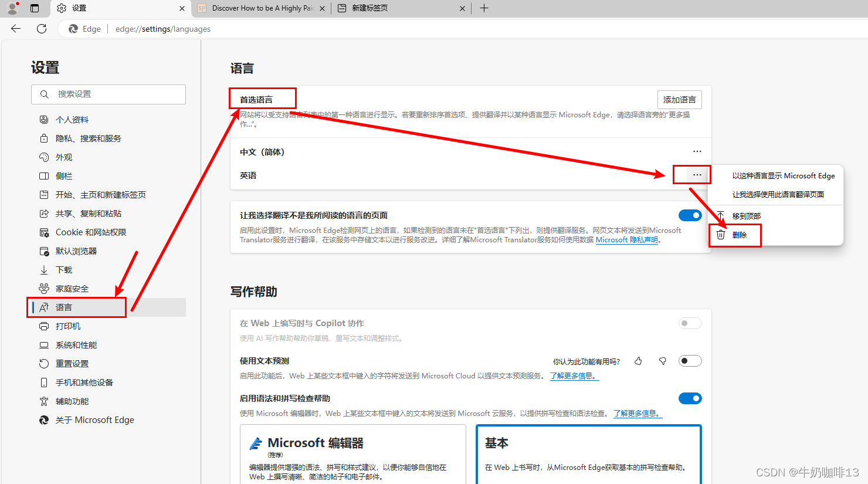Toggle 让我选择翻译不是我所阅读的语言的页面 switch

[690, 215]
